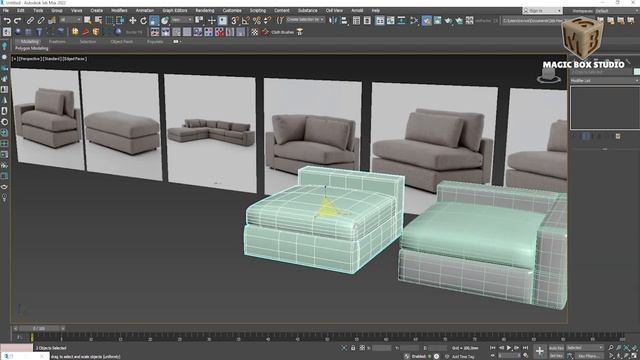The height and width of the screenshot is (360, 640).
Task: Toggle Spinner Snap
Action: [267, 20]
